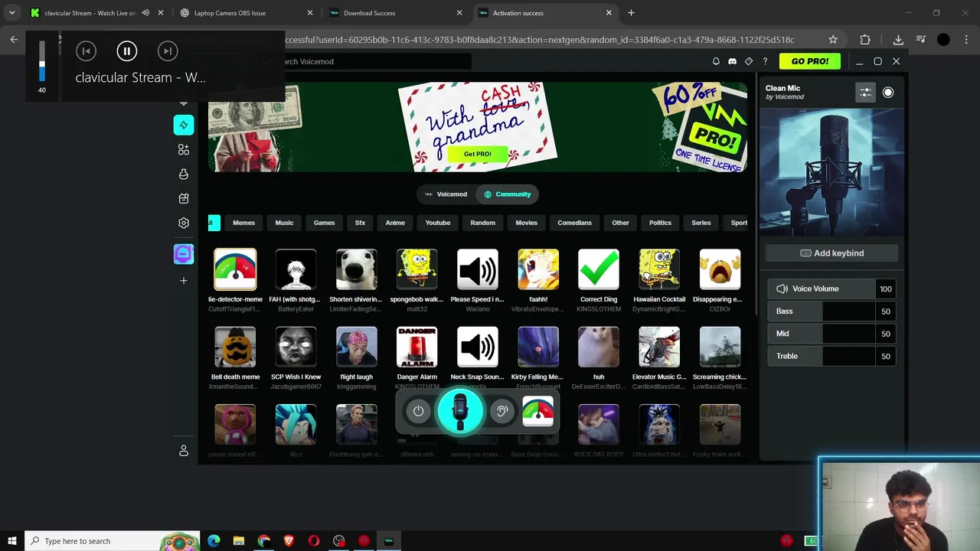The width and height of the screenshot is (980, 551).
Task: Play the Disappearing emoji sound
Action: (720, 269)
